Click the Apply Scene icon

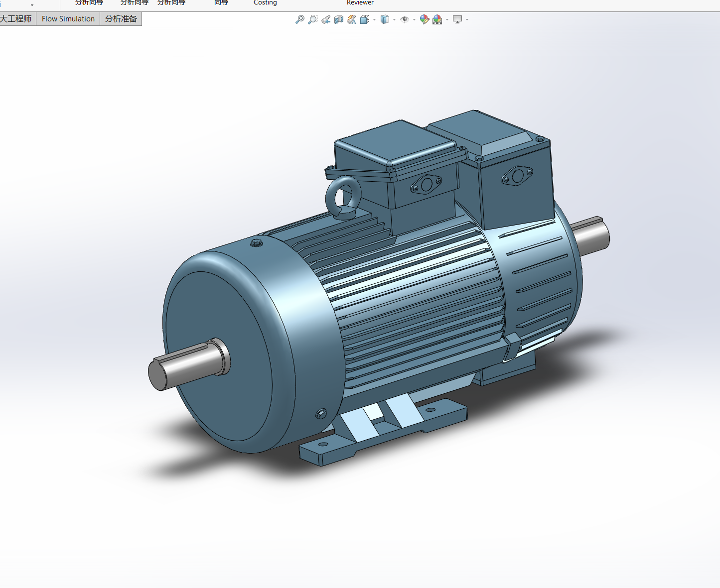coord(437,19)
